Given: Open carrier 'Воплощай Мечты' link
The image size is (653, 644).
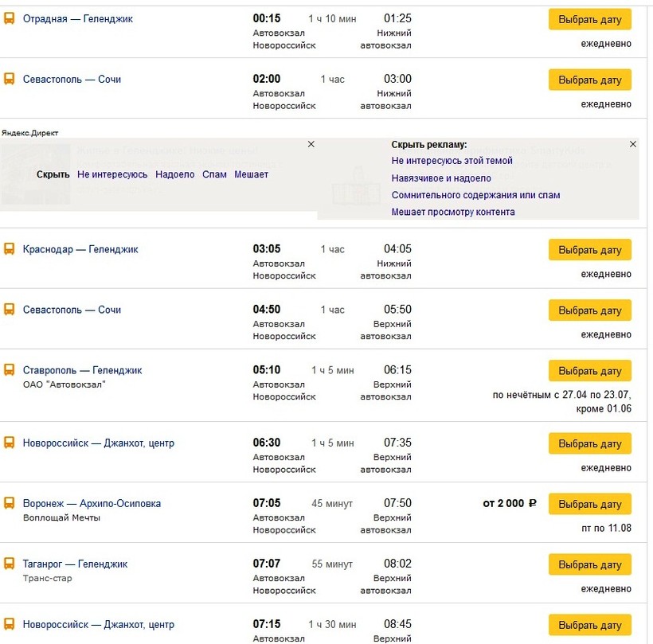Looking at the screenshot, I should (61, 517).
